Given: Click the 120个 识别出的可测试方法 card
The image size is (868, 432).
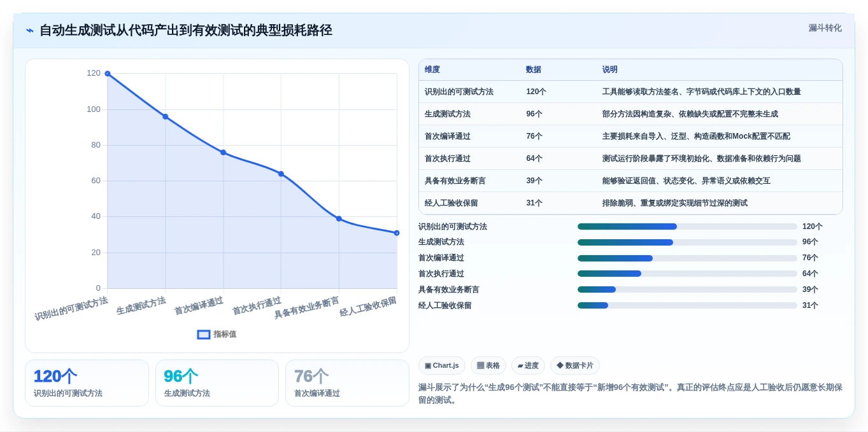Looking at the screenshot, I should [87, 383].
